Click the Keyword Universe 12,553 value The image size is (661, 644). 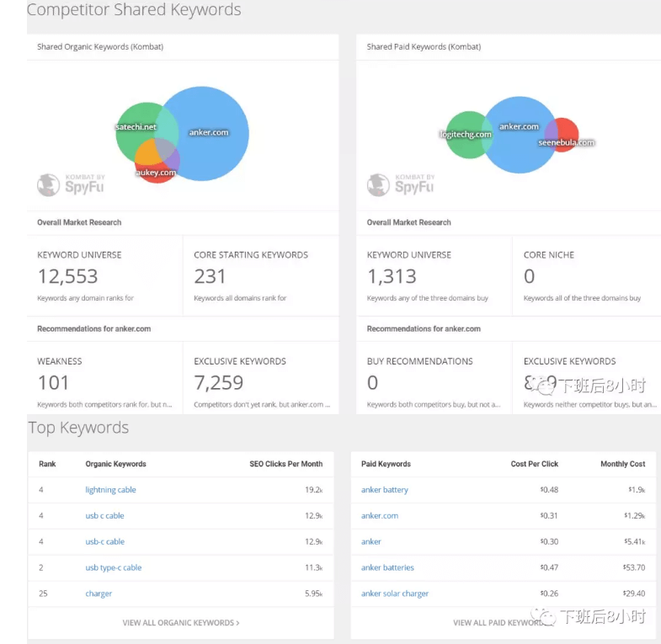pyautogui.click(x=67, y=276)
